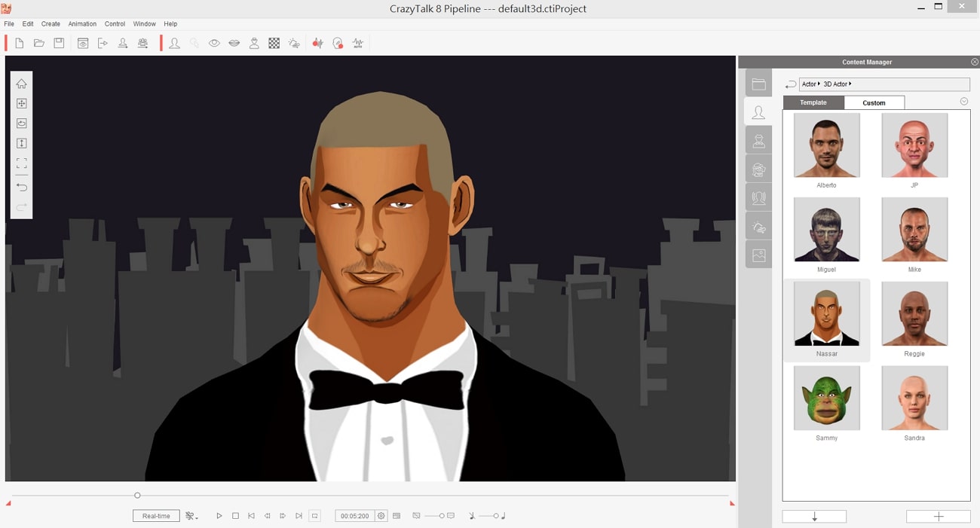Select the Sammy actor thumbnail
Viewport: 980px width, 528px height.
(826, 398)
